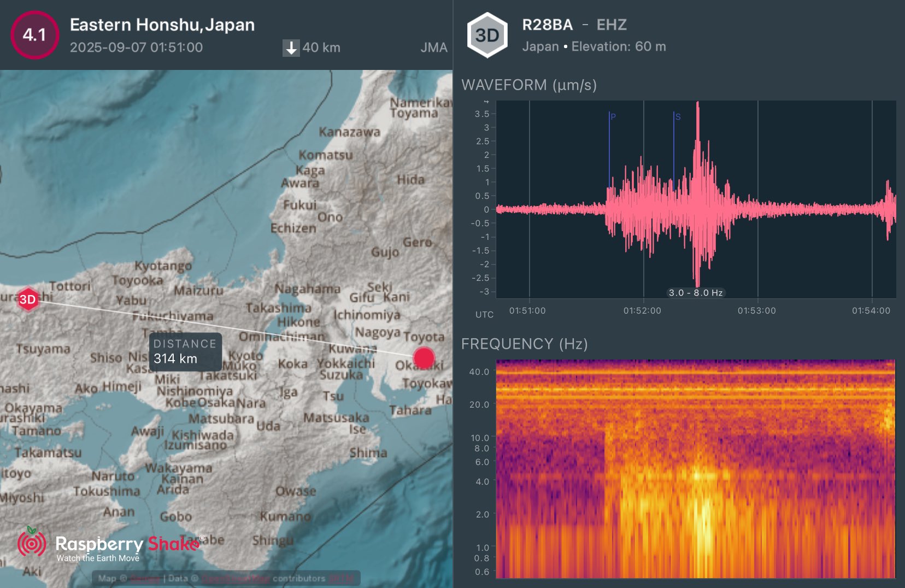Click the 3.0 - 8.0 Hz filter label
905x588 pixels.
[x=696, y=293]
